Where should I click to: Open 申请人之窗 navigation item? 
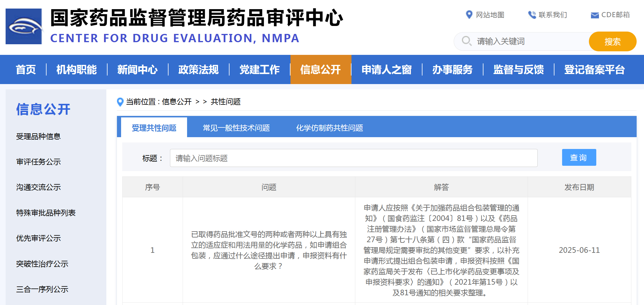pos(387,70)
